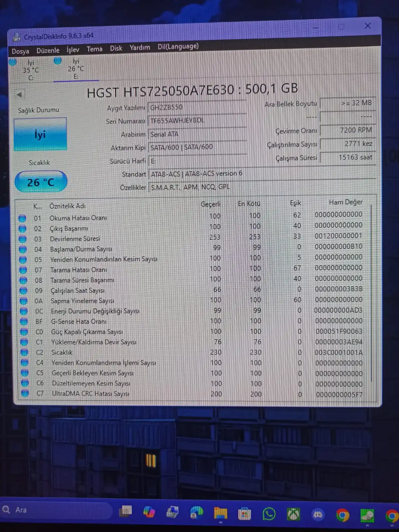Open the Tema menu
The width and height of the screenshot is (399, 532).
(94, 49)
